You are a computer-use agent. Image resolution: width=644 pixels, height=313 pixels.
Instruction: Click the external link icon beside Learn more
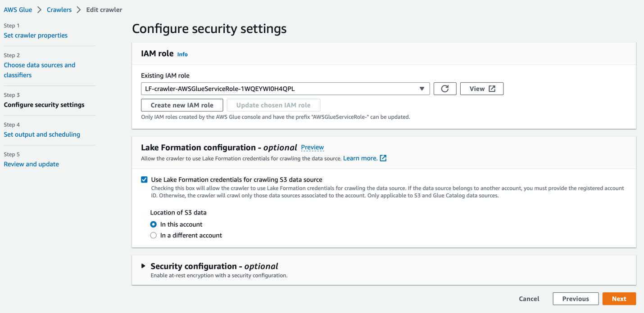coord(383,158)
